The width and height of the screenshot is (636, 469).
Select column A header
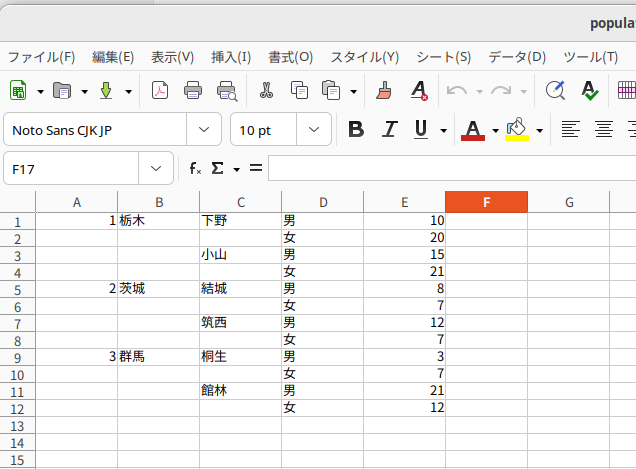click(x=77, y=202)
